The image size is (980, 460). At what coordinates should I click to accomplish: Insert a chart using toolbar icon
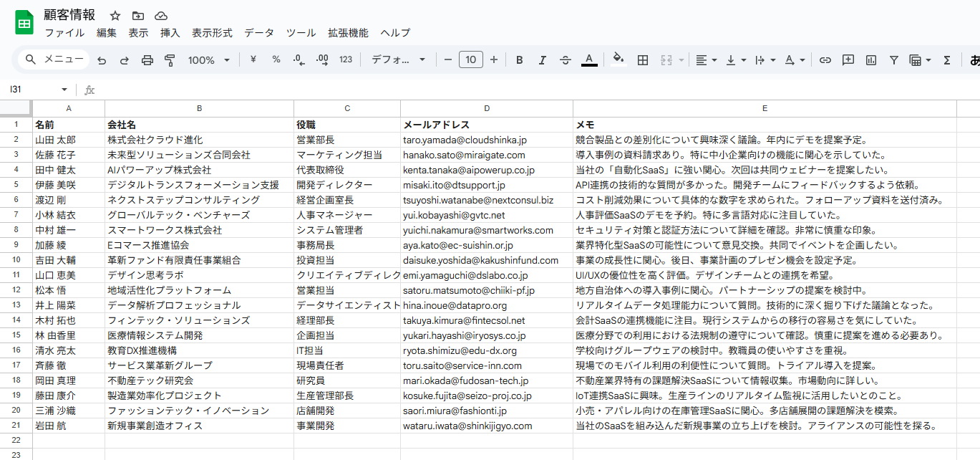tap(871, 60)
